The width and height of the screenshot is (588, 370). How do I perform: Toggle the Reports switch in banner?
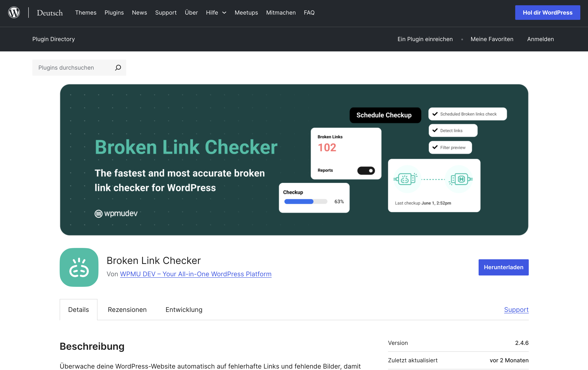pyautogui.click(x=366, y=170)
